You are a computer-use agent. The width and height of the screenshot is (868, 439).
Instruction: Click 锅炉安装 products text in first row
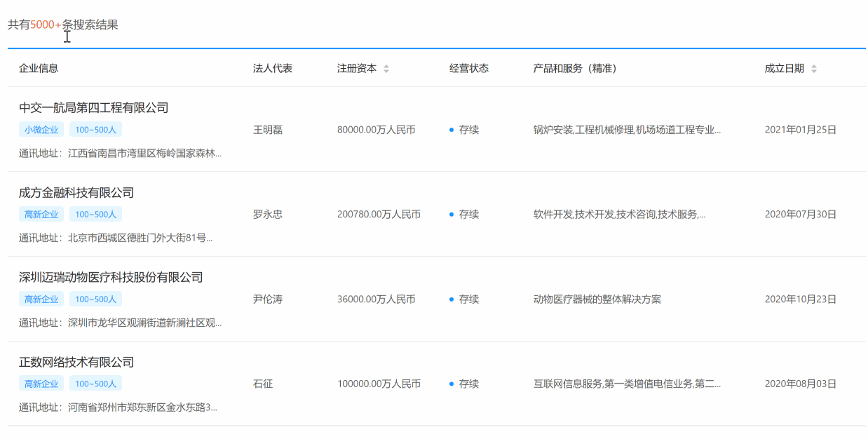point(627,130)
